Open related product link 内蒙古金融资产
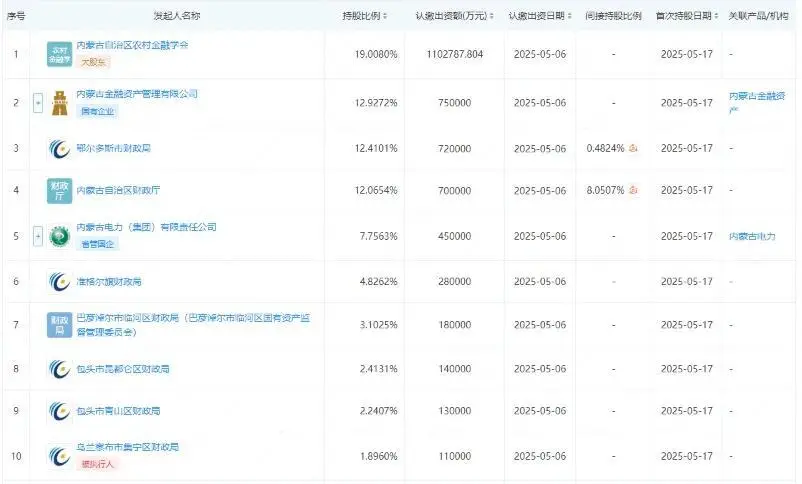The image size is (802, 484). tap(757, 102)
